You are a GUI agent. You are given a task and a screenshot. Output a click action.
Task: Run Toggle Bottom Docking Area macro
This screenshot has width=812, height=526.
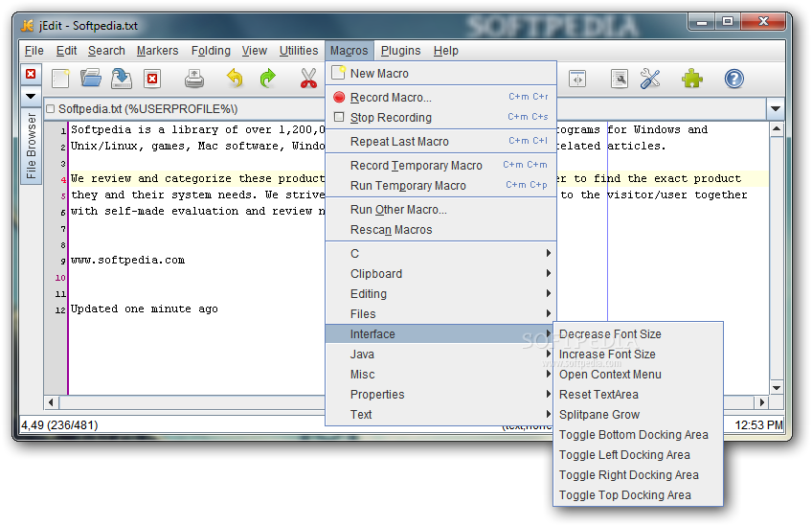click(x=638, y=435)
